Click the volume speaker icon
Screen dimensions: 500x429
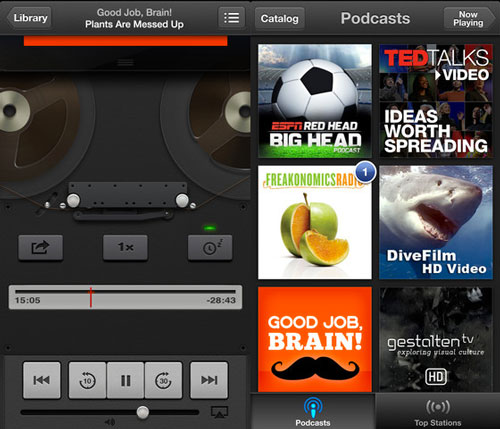click(x=110, y=422)
